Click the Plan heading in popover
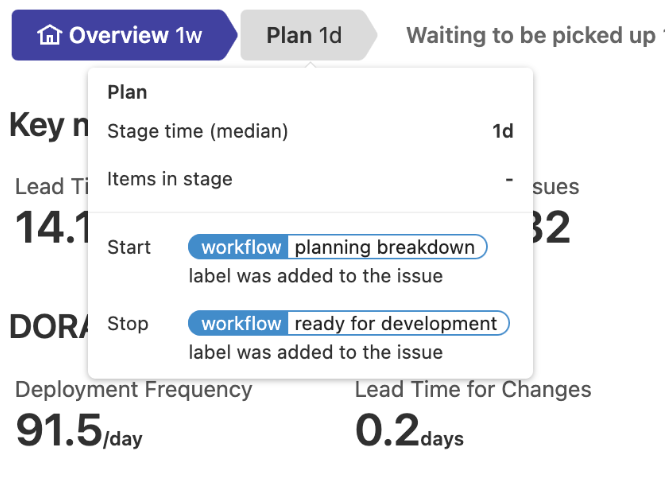The width and height of the screenshot is (670, 502). tap(127, 92)
